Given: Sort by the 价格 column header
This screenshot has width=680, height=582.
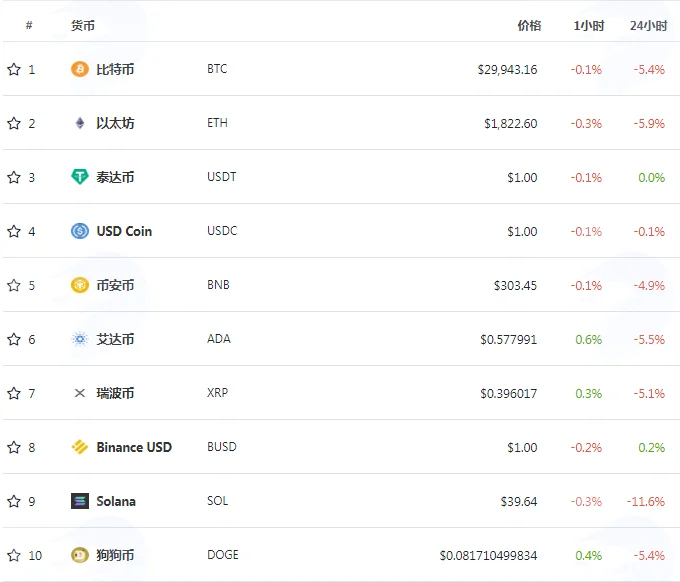Looking at the screenshot, I should [529, 26].
